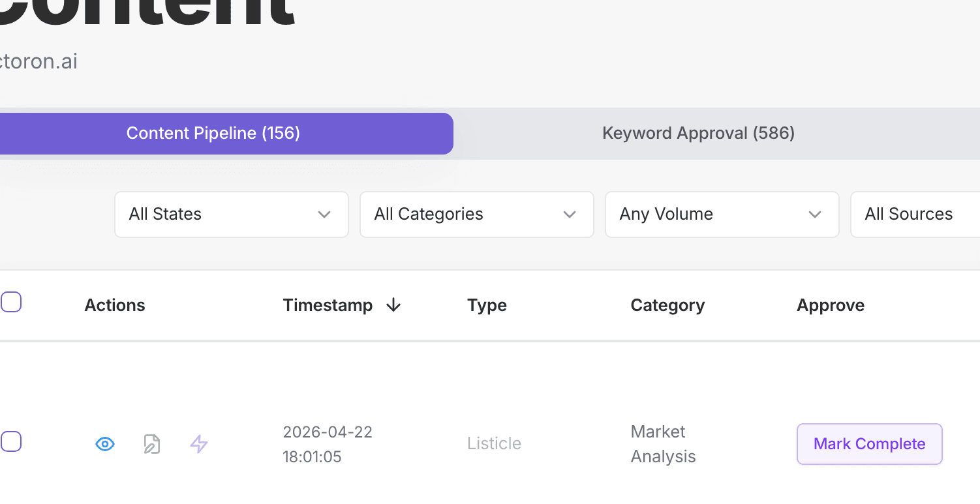The height and width of the screenshot is (504, 980).
Task: Sort by the Type column header
Action: coord(487,304)
